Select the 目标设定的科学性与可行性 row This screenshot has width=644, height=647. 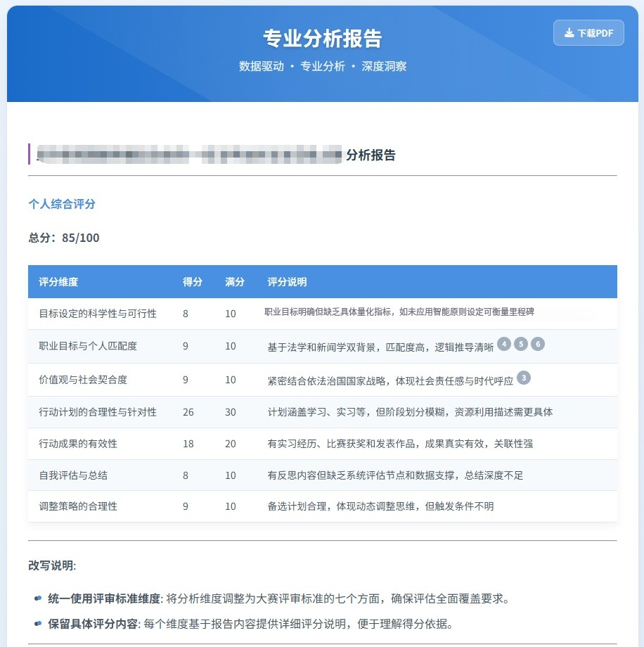pyautogui.click(x=98, y=314)
